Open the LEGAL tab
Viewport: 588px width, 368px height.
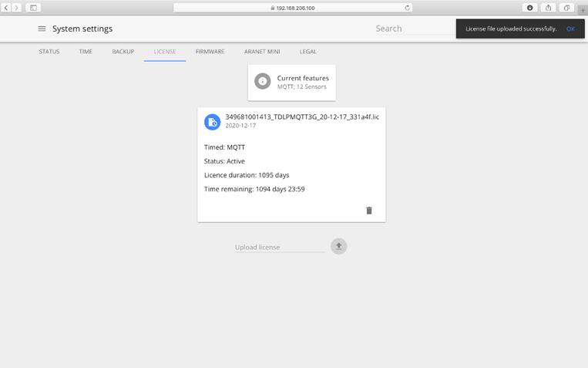click(308, 52)
